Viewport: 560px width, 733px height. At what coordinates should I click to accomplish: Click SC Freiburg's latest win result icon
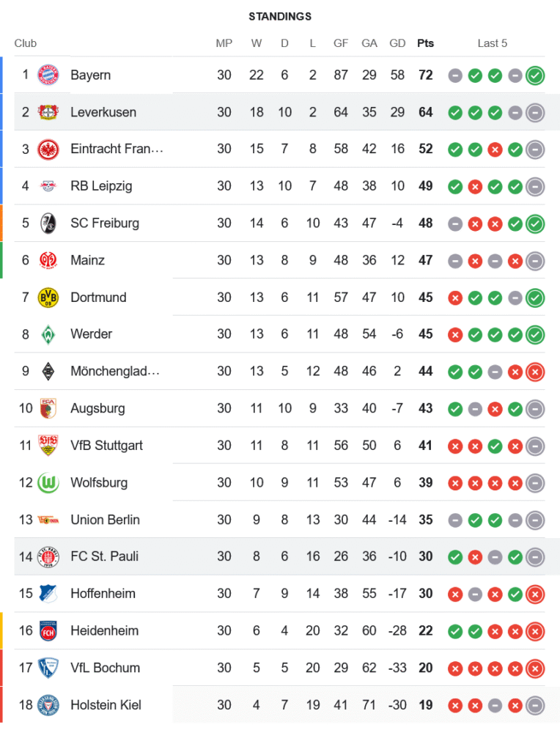coord(535,223)
